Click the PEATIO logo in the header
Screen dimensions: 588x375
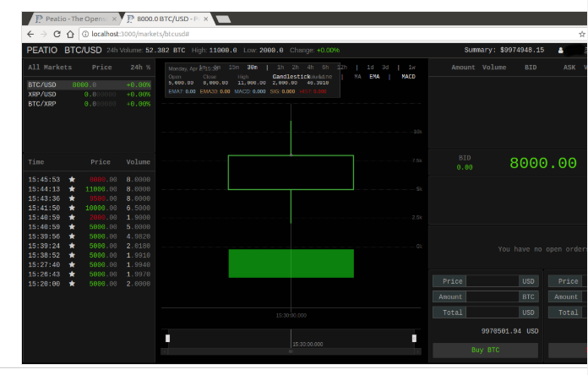tap(42, 50)
